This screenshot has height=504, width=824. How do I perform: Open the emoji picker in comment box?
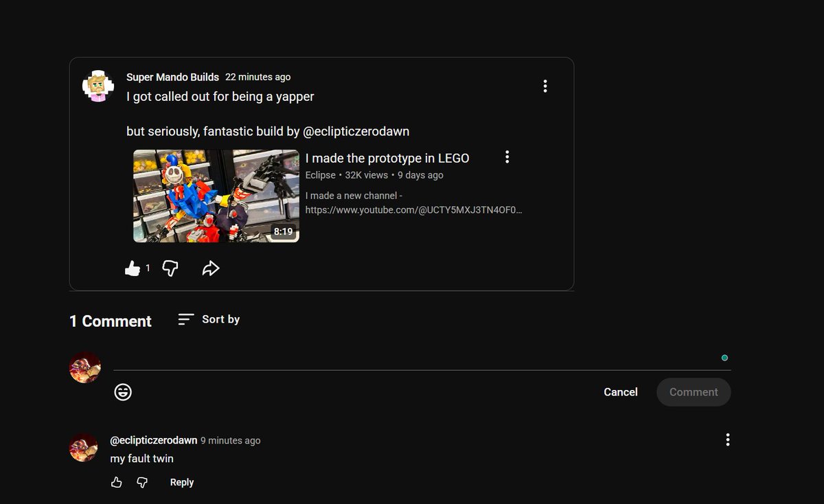coord(123,392)
